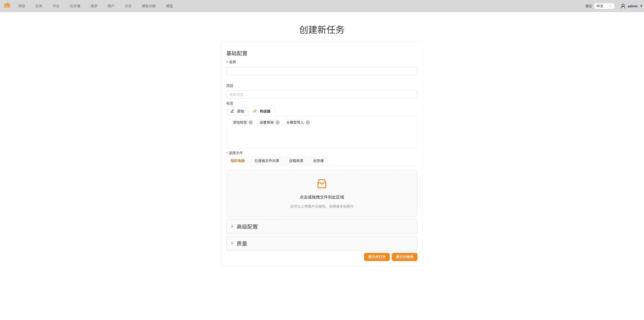Open the 中文 language selector

click(x=604, y=6)
